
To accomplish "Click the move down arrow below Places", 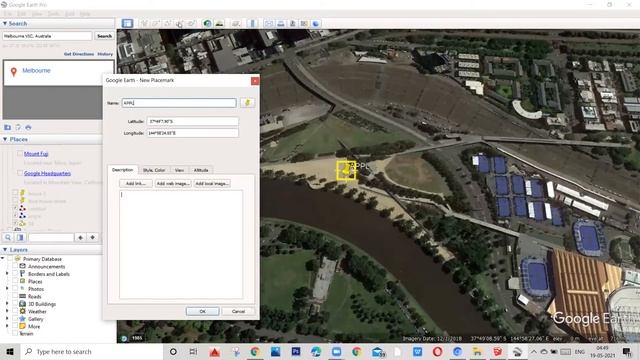I will point(93,237).
